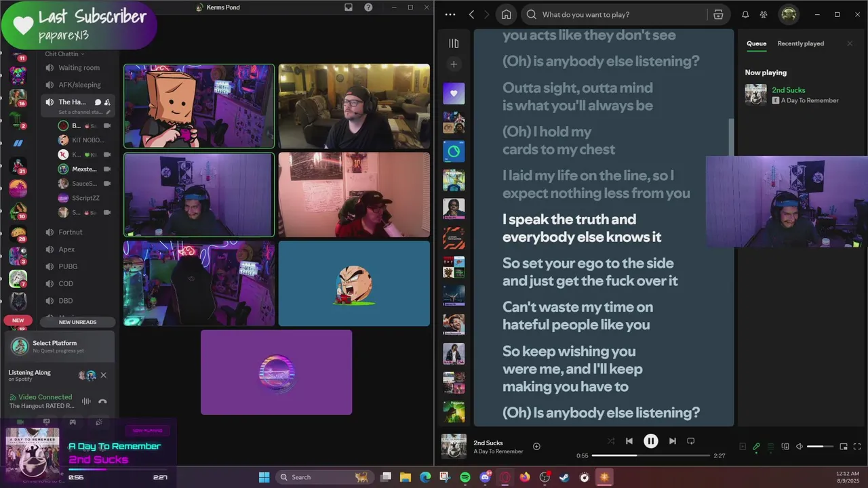The image size is (868, 488).
Task: Open Spotify notifications bell
Action: 745,14
